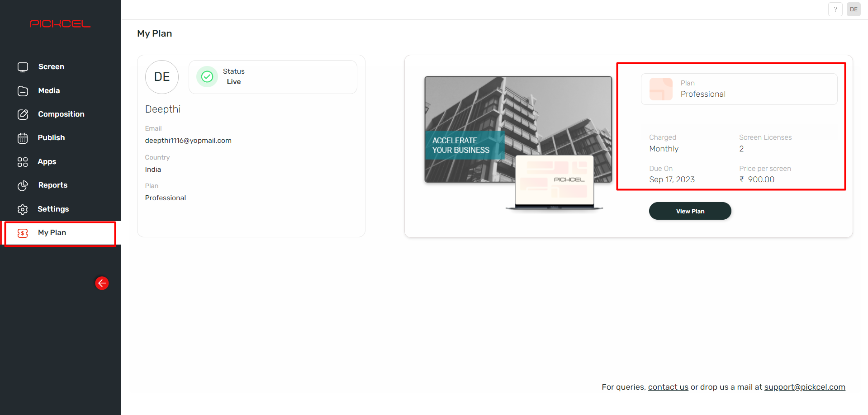This screenshot has height=415, width=868.
Task: Click the My Plan ticket icon
Action: point(23,233)
